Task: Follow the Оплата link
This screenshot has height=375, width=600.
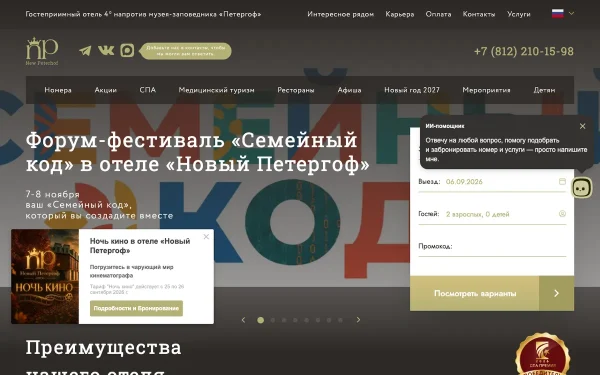Action: (439, 14)
